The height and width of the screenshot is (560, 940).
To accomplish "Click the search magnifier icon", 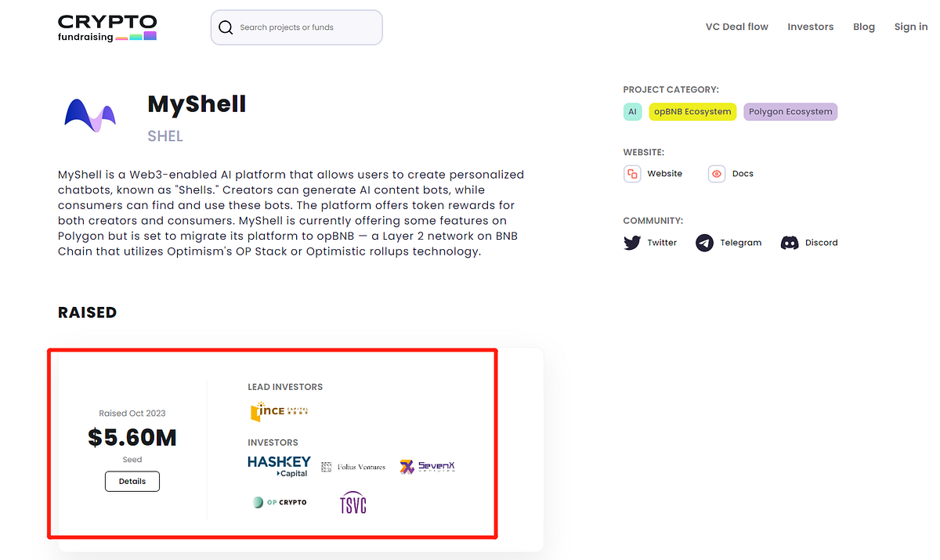I will pos(226,27).
